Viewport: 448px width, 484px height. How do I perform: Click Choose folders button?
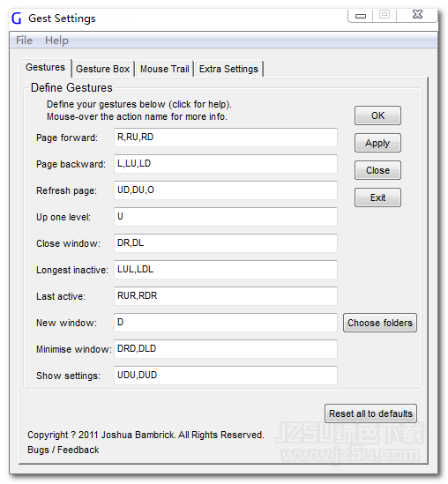[x=380, y=323]
